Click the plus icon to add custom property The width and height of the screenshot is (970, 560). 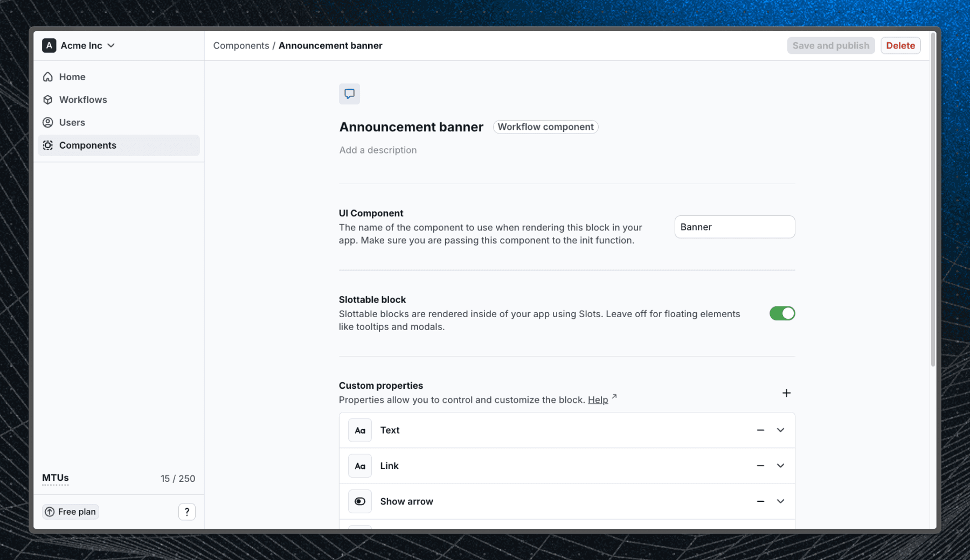click(x=786, y=393)
